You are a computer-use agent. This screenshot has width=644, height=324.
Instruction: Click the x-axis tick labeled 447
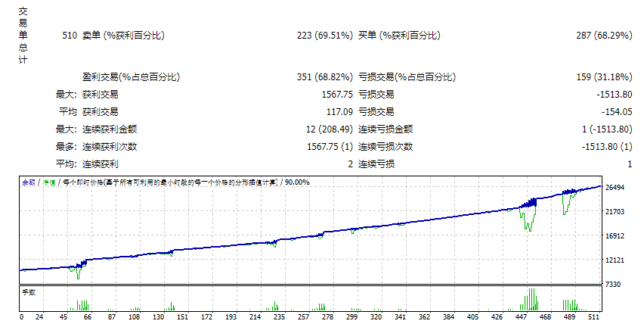(x=521, y=317)
